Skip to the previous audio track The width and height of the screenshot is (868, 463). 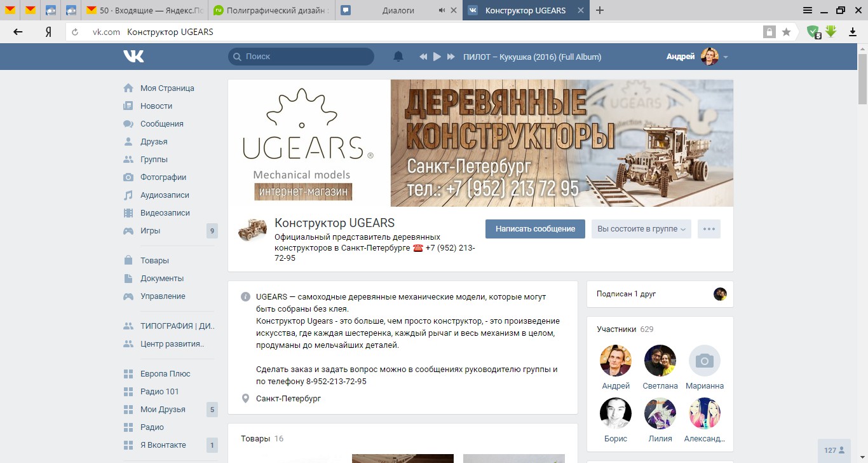point(423,57)
